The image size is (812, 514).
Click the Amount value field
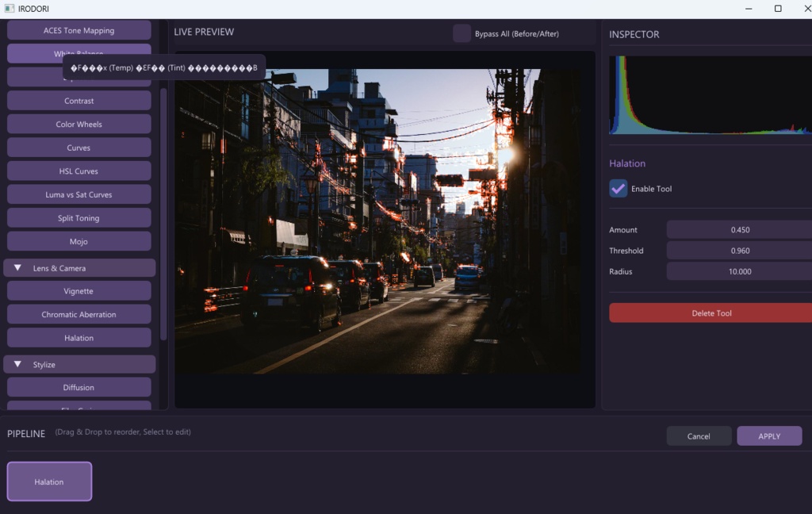coord(740,229)
